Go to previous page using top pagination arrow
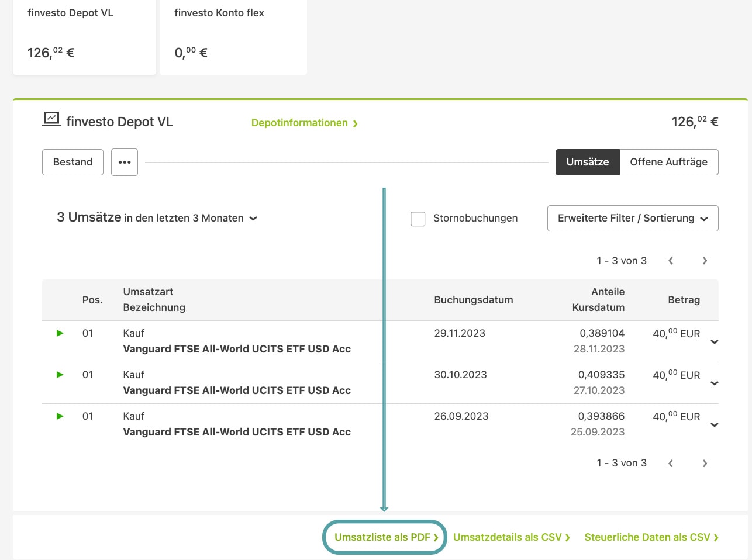 [671, 261]
